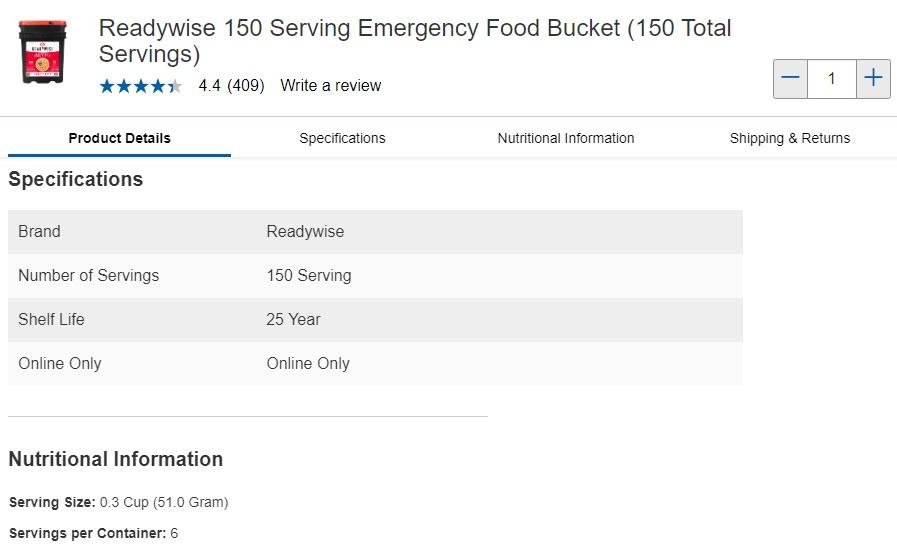Click the Readywise brand value in the table
897x547 pixels.
(x=305, y=232)
